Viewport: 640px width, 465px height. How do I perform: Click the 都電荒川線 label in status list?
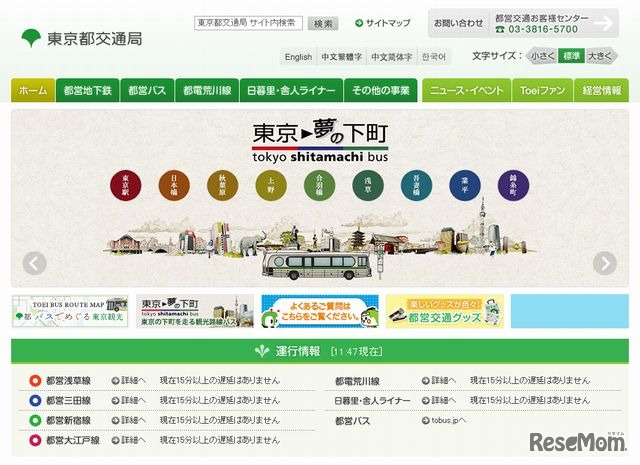click(357, 381)
